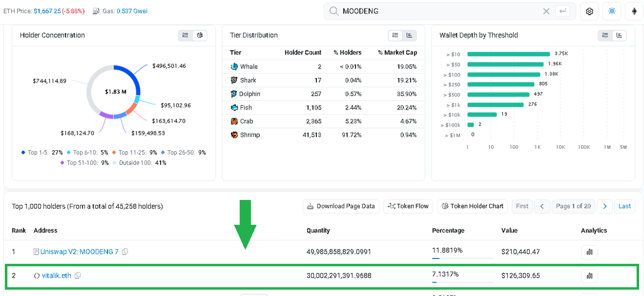The width and height of the screenshot is (644, 296).
Task: Toggle the light theme sun icon
Action: (612, 11)
